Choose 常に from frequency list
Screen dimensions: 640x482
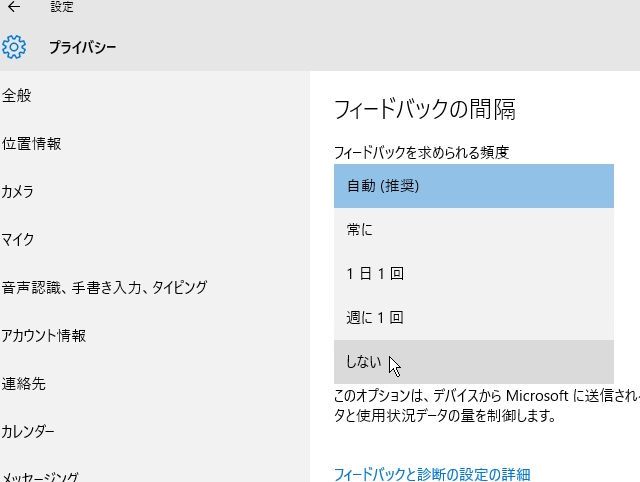coord(473,230)
